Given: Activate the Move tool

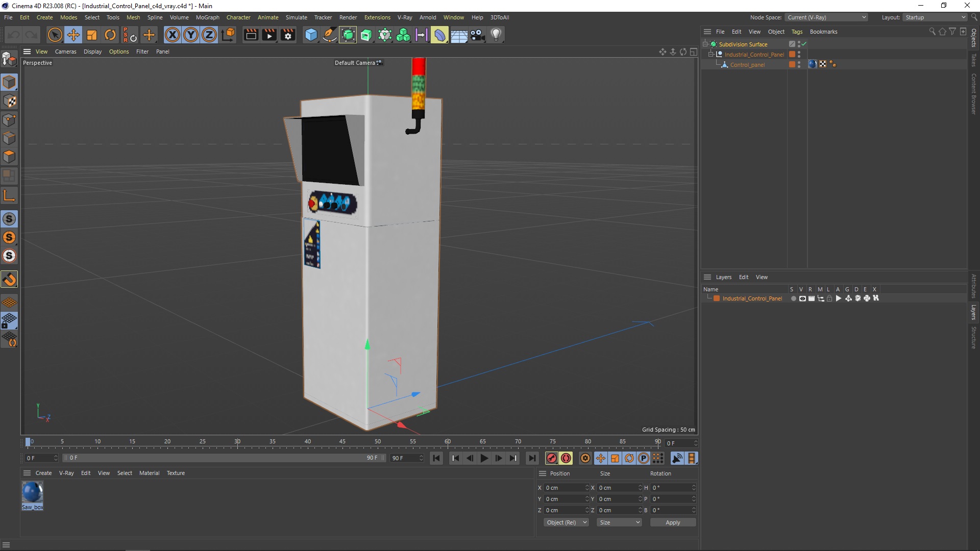Looking at the screenshot, I should point(73,35).
